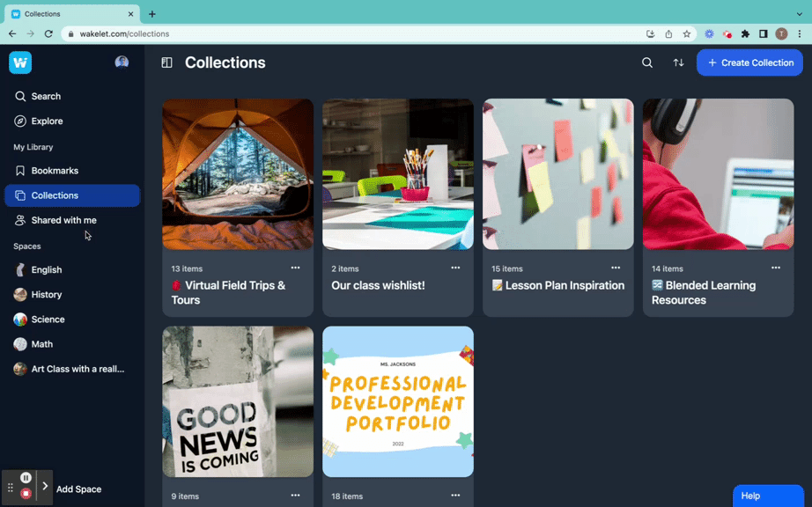Image resolution: width=812 pixels, height=507 pixels.
Task: Click the Create Collection button
Action: pyautogui.click(x=749, y=62)
